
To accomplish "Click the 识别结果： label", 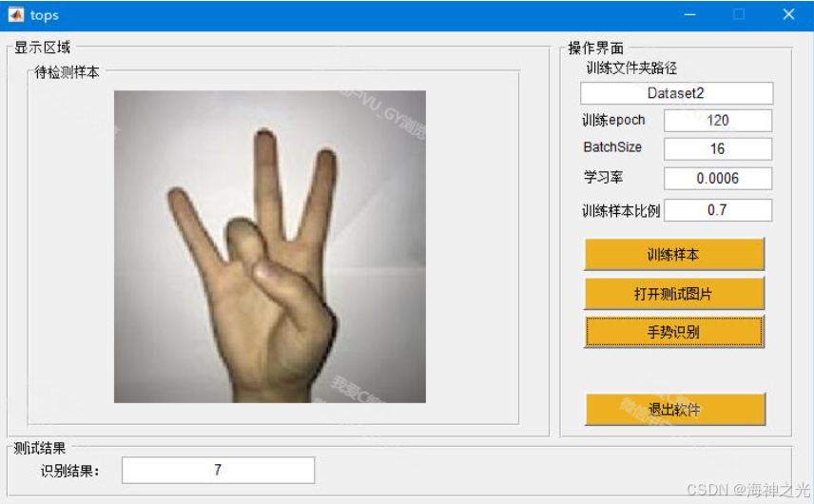I will coord(70,471).
